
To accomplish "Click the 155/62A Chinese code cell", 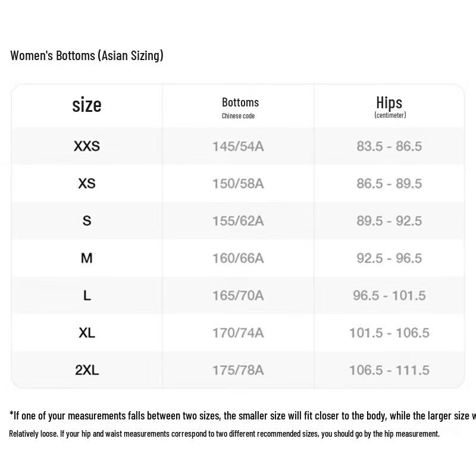I will [x=238, y=221].
